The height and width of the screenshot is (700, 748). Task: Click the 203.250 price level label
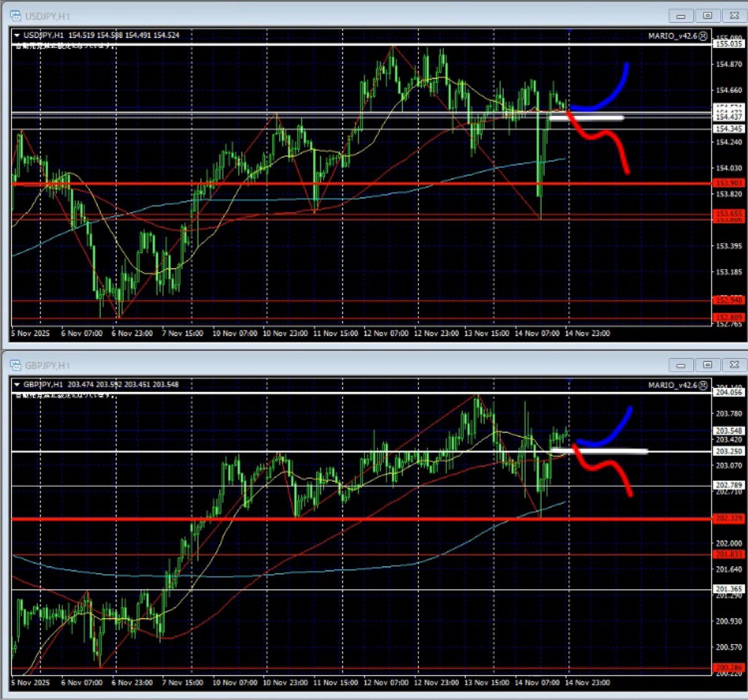coord(728,451)
